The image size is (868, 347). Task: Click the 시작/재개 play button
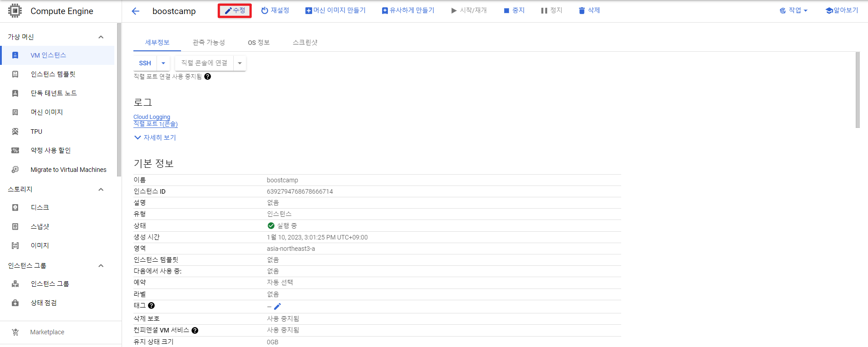pos(469,10)
